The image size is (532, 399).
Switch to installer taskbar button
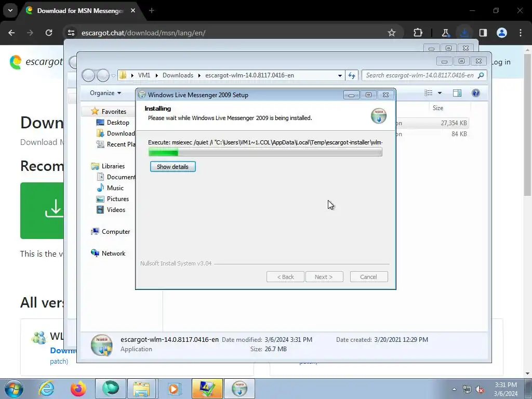click(x=239, y=389)
